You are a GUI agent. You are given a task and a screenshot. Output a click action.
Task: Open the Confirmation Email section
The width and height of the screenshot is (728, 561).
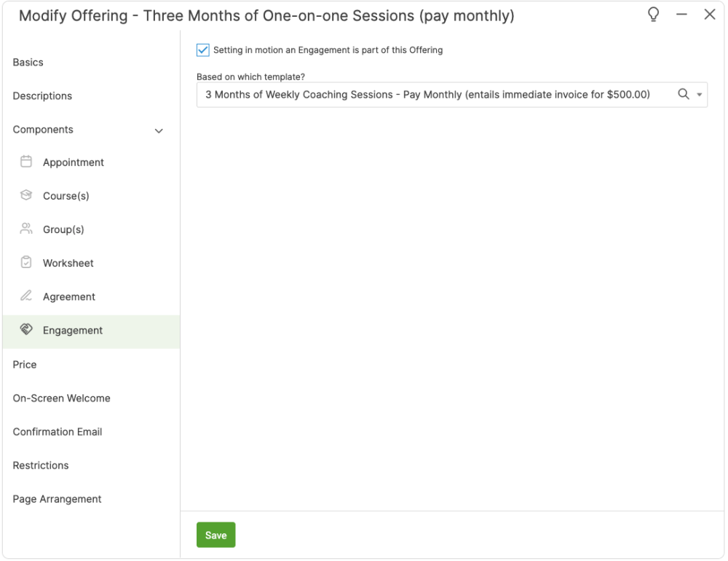point(58,432)
